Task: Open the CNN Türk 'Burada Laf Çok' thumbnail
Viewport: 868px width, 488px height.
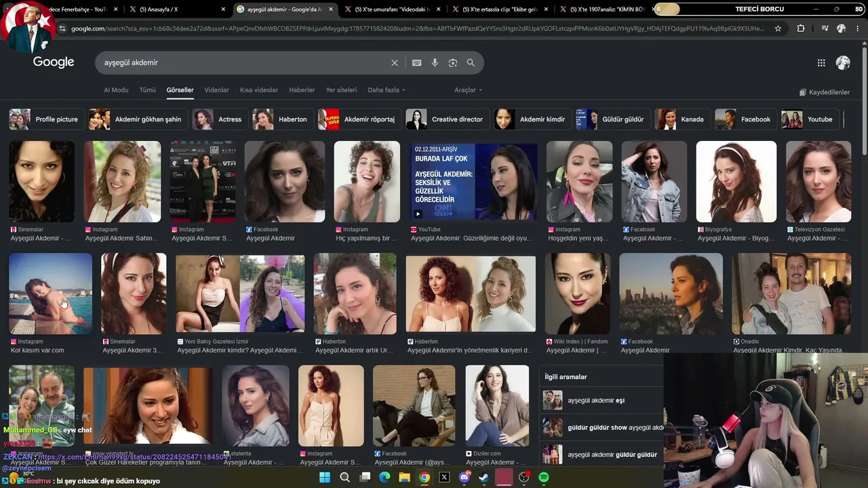Action: 473,182
